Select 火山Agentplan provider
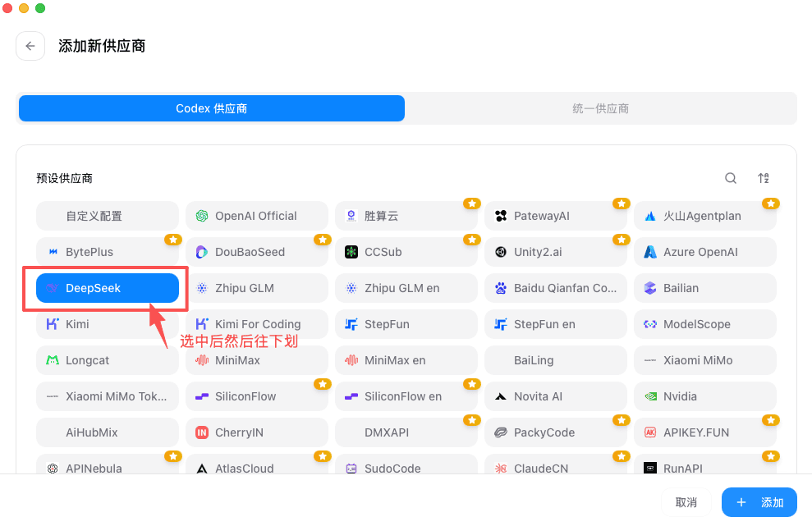 (x=704, y=216)
